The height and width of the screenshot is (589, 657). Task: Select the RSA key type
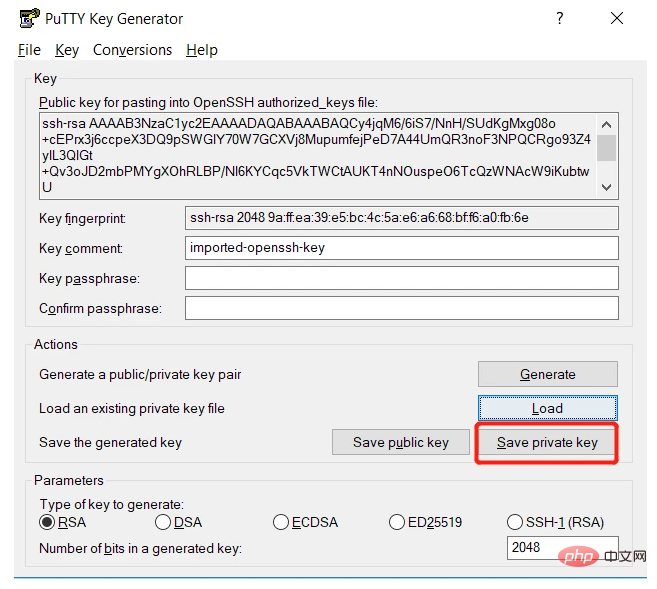tap(47, 522)
